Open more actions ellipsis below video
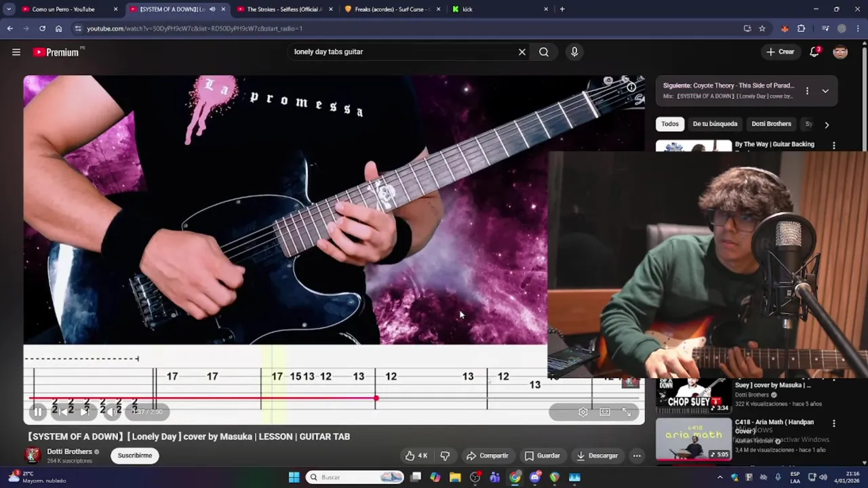 tap(637, 455)
